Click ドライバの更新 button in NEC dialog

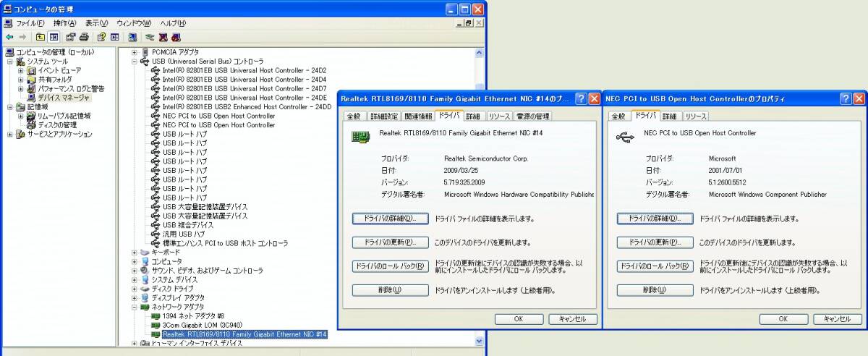pos(655,242)
